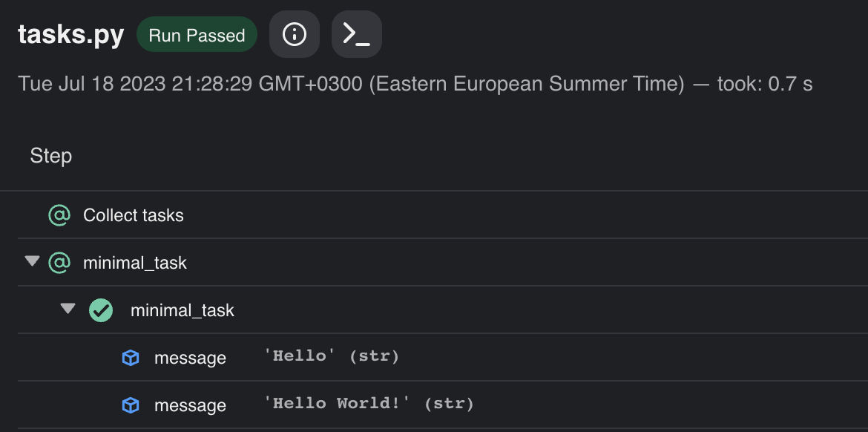Image resolution: width=868 pixels, height=432 pixels.
Task: Click the blue cube icon for 'Hello' message
Action: pos(131,358)
